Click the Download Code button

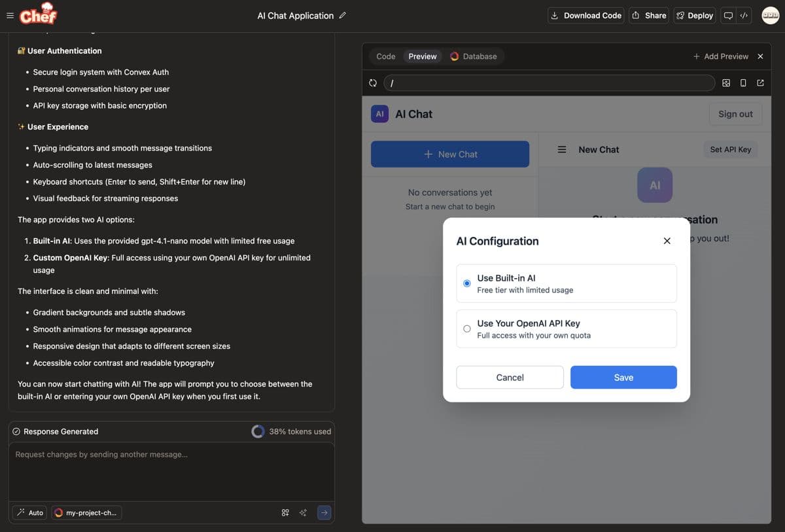coord(585,16)
